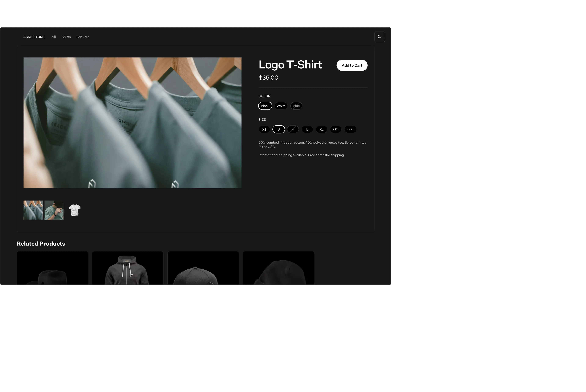Viewport: 586px width, 392px height.
Task: Browse All products
Action: pyautogui.click(x=54, y=37)
